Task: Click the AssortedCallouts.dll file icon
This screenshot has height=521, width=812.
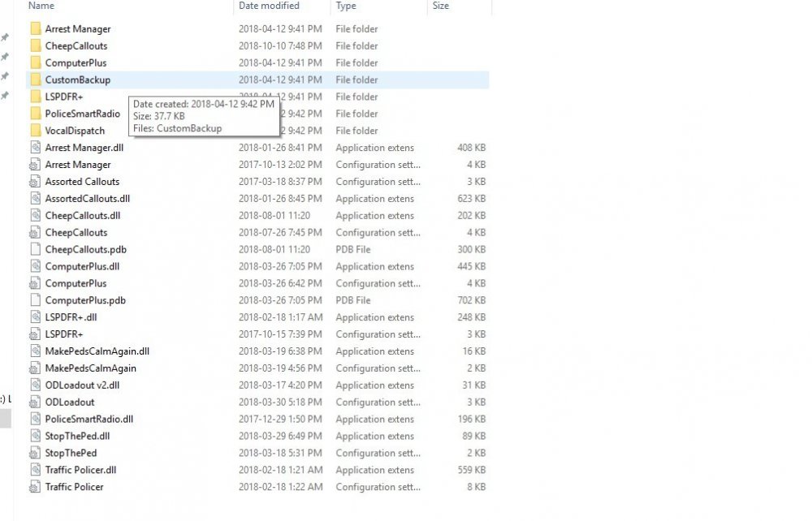Action: point(35,198)
